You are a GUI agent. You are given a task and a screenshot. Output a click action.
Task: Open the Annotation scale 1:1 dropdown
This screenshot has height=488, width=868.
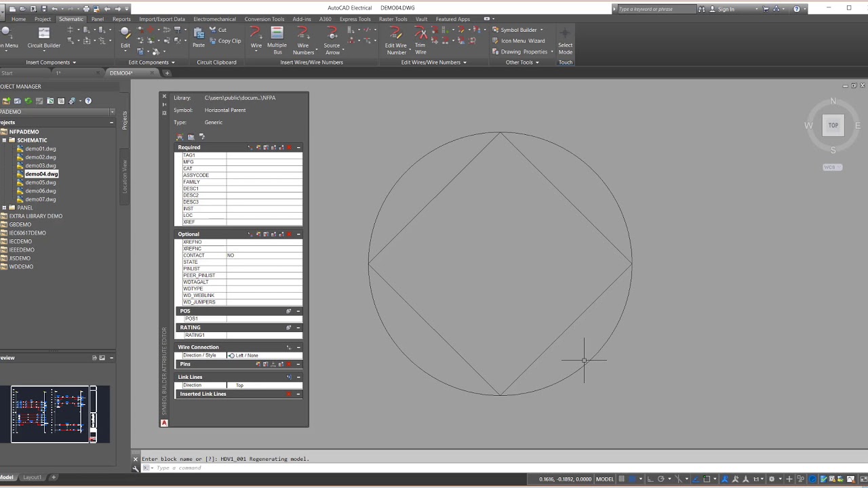tap(759, 479)
